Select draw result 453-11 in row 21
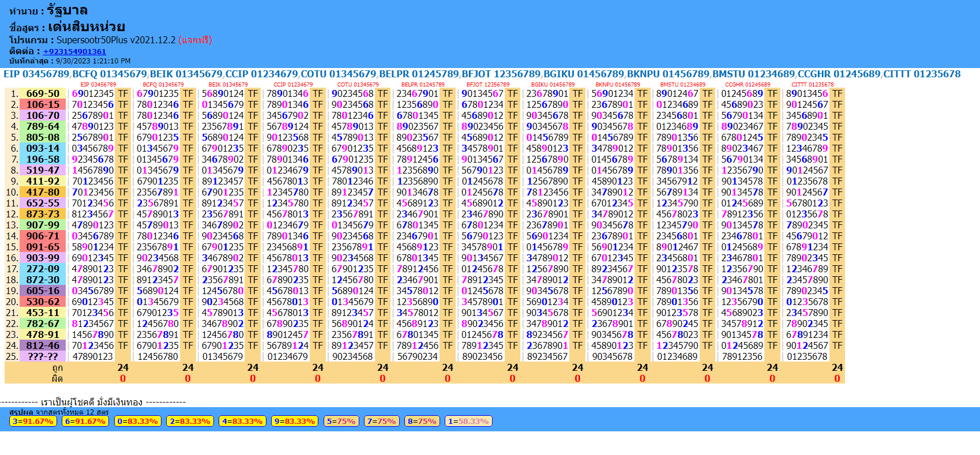980x455 pixels. point(43,313)
